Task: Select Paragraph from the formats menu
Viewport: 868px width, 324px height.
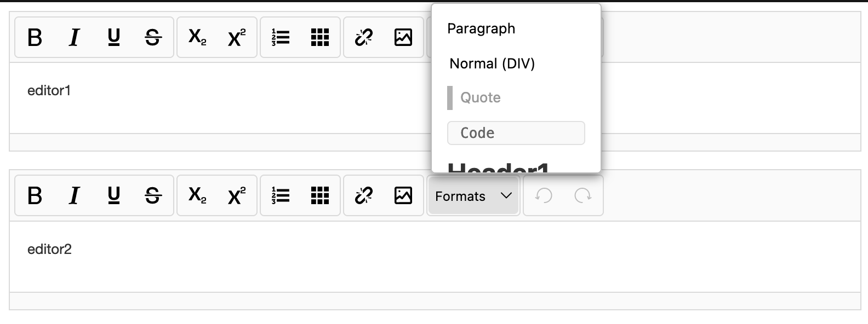Action: coord(481,28)
